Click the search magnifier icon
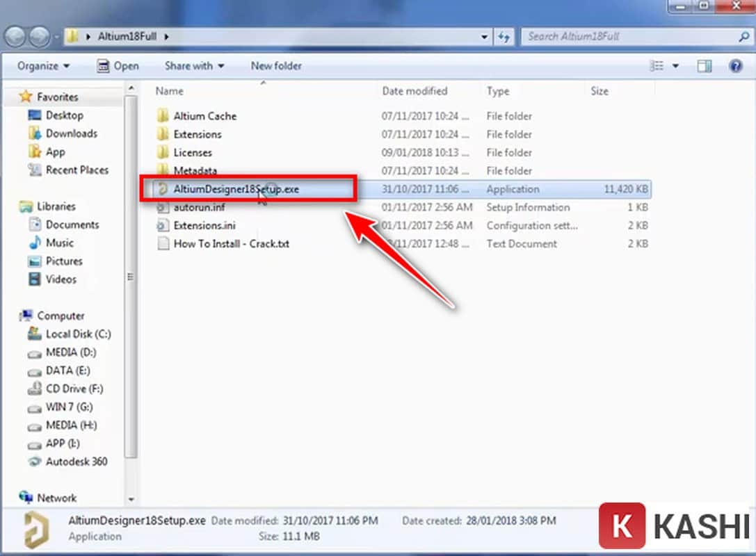The image size is (756, 556). [744, 37]
